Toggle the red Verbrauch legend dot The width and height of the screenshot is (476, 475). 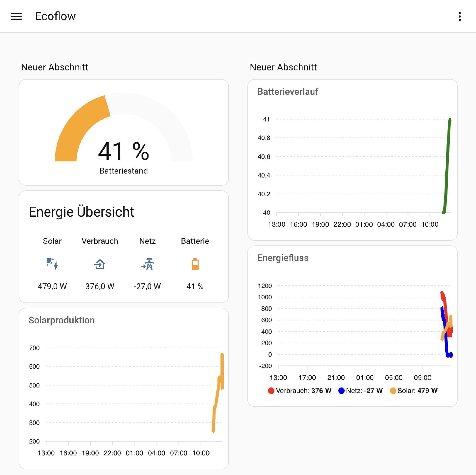271,391
